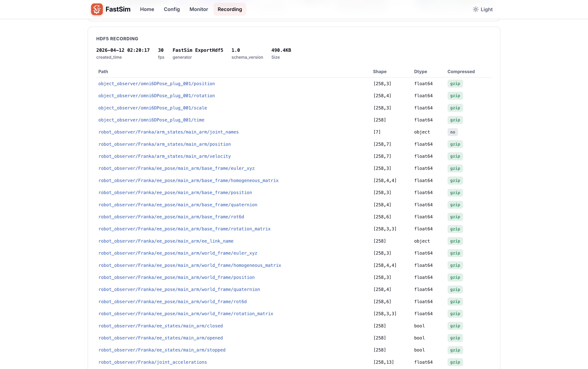Open omni6DPose_plug_001/rotation dataset link

point(157,96)
